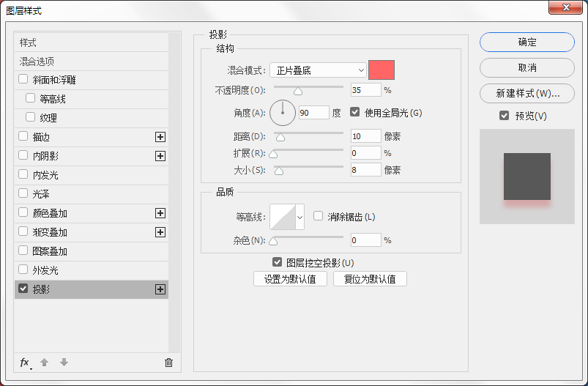Select the 样式 list item

92,42
